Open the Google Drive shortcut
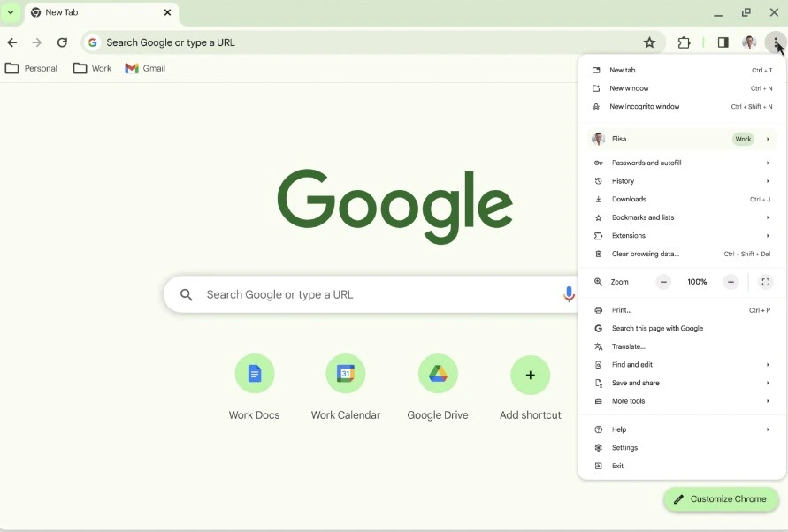The height and width of the screenshot is (532, 788). tap(438, 387)
